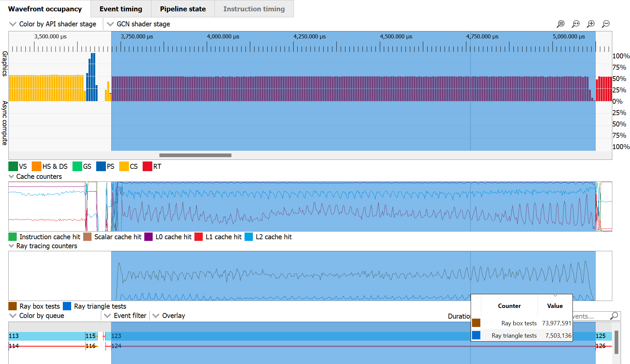
Task: Toggle the Instruction cache hit legend box
Action: click(x=13, y=237)
